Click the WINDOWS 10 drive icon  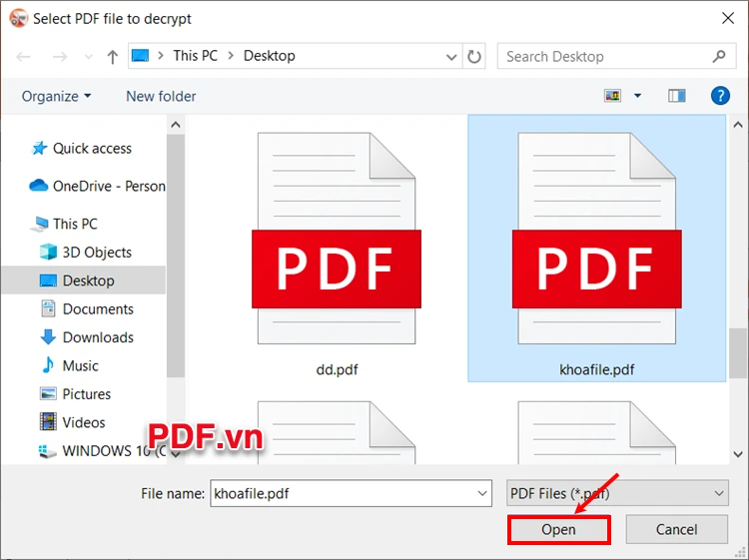coord(47,451)
